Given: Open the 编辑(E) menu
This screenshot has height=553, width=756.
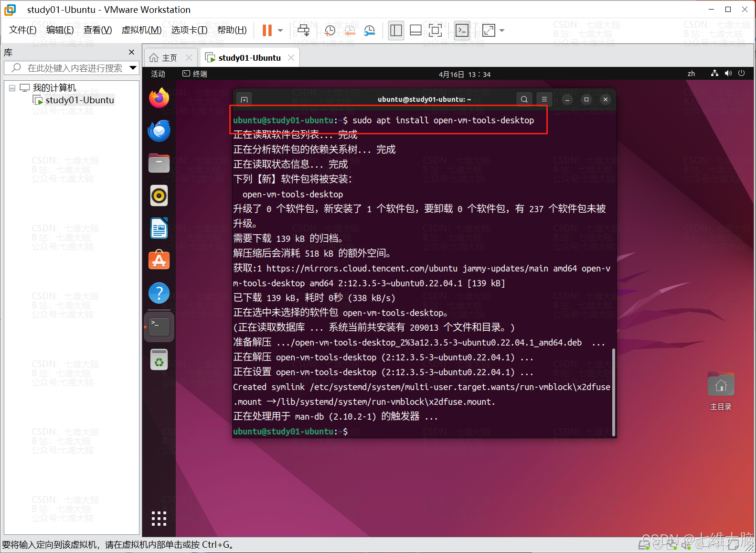Looking at the screenshot, I should click(x=60, y=30).
